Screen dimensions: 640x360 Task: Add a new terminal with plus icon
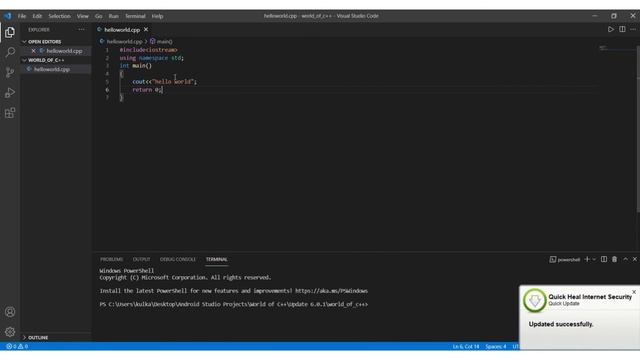pyautogui.click(x=587, y=259)
